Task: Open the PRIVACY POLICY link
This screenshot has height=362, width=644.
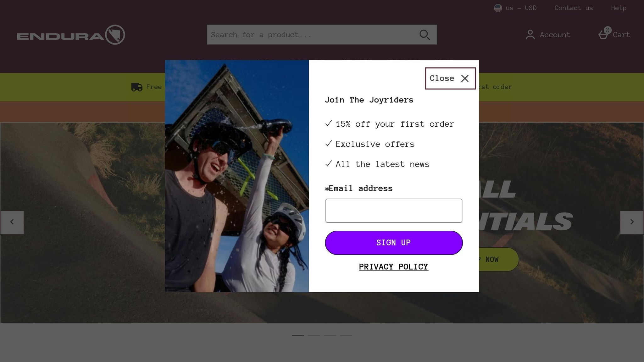Action: click(x=394, y=267)
